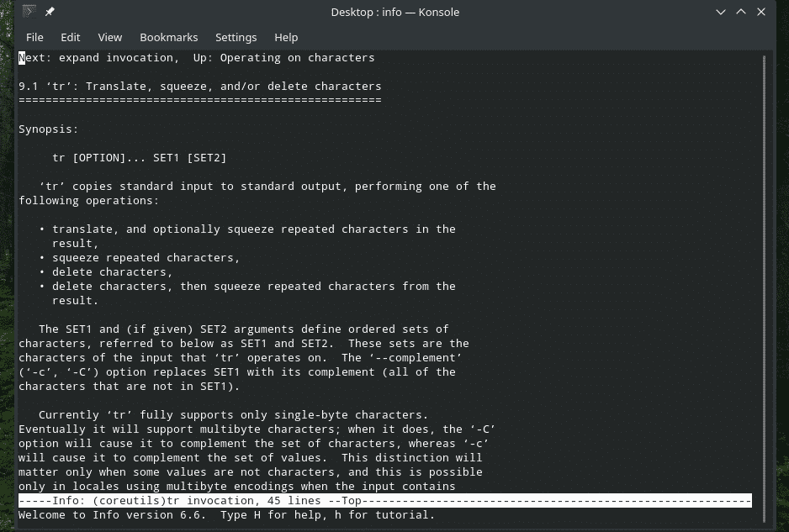This screenshot has height=532, width=789.
Task: Follow the 'Operating on characters' Up link
Action: pos(298,58)
